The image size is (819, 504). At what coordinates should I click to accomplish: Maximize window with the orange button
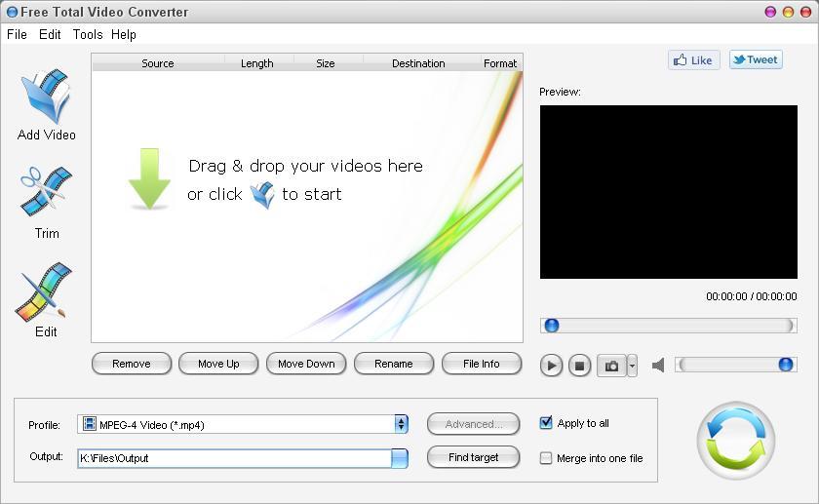[x=788, y=12]
